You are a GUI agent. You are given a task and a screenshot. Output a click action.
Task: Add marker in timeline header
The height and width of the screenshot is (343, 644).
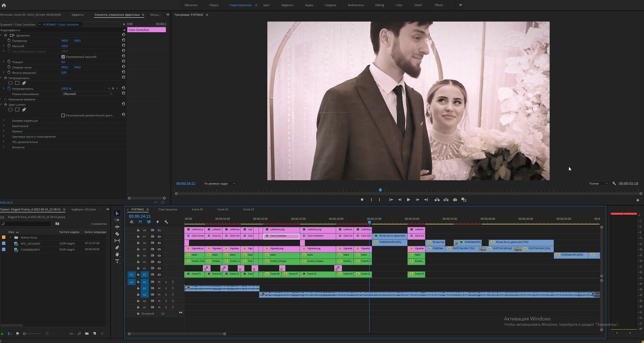tap(157, 222)
